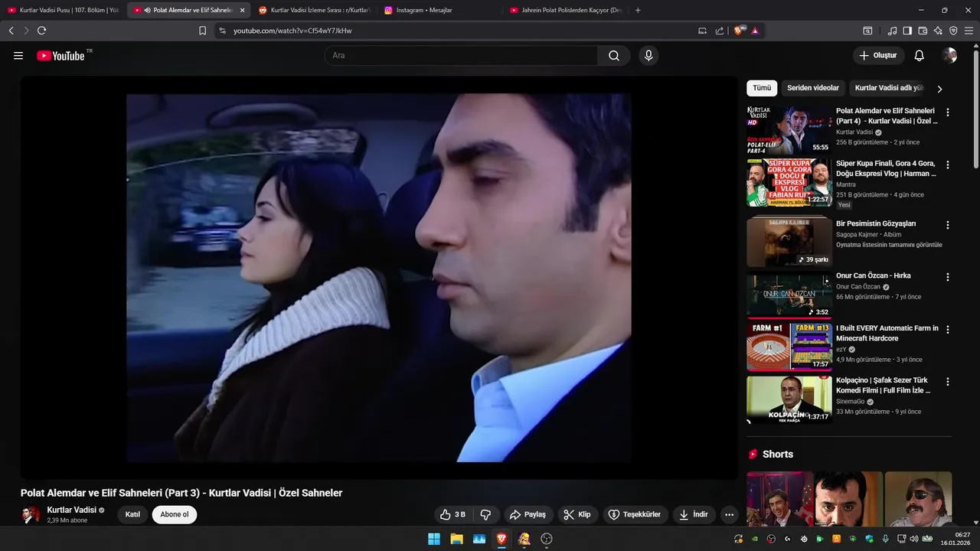Image resolution: width=980 pixels, height=551 pixels.
Task: Open Leo AI sparkle icon
Action: tap(938, 31)
